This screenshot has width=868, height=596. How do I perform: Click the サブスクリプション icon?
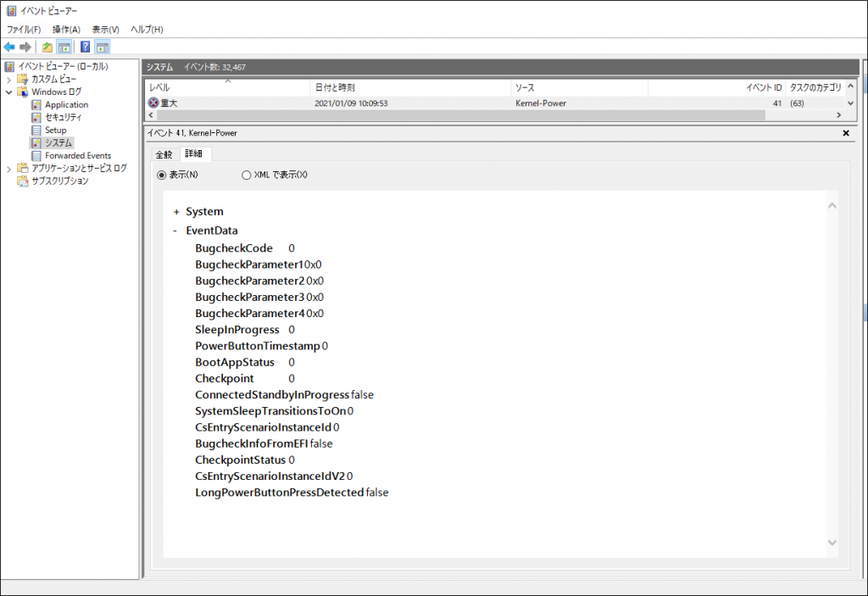pos(23,181)
